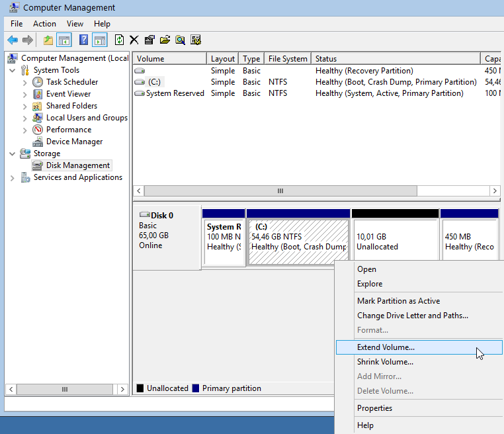Click the blue Help question mark icon
504x434 pixels.
click(x=84, y=40)
